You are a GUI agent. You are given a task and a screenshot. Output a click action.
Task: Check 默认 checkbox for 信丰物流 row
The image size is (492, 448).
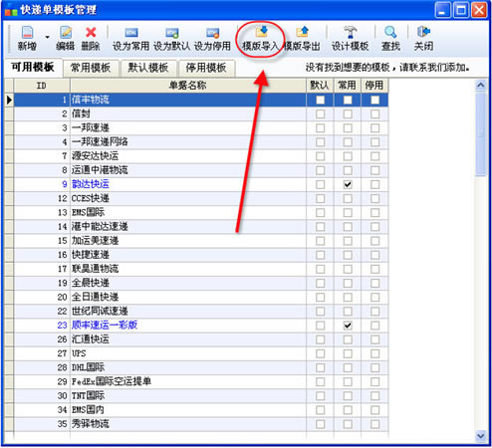coord(321,100)
